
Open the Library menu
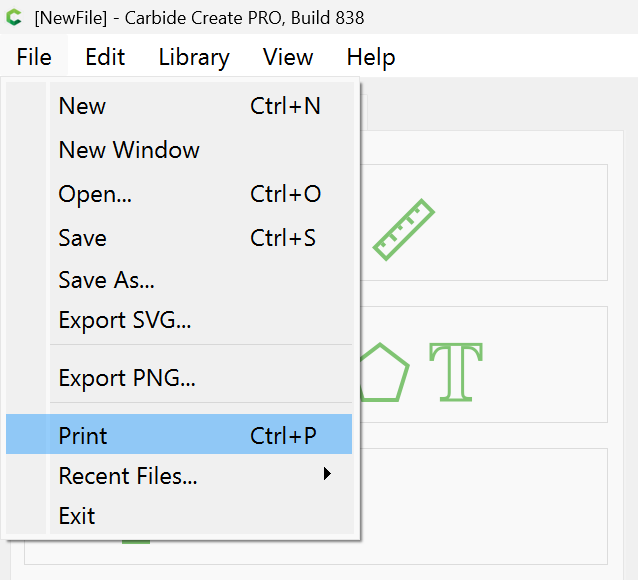point(194,57)
